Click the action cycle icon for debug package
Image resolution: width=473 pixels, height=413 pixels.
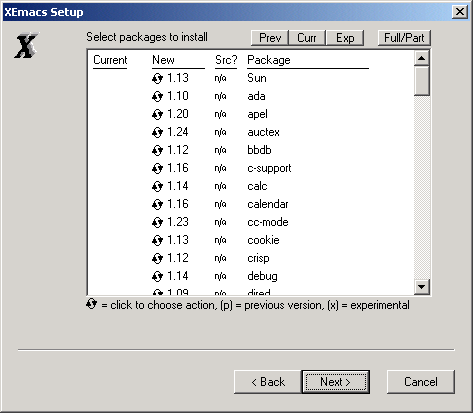click(x=157, y=277)
